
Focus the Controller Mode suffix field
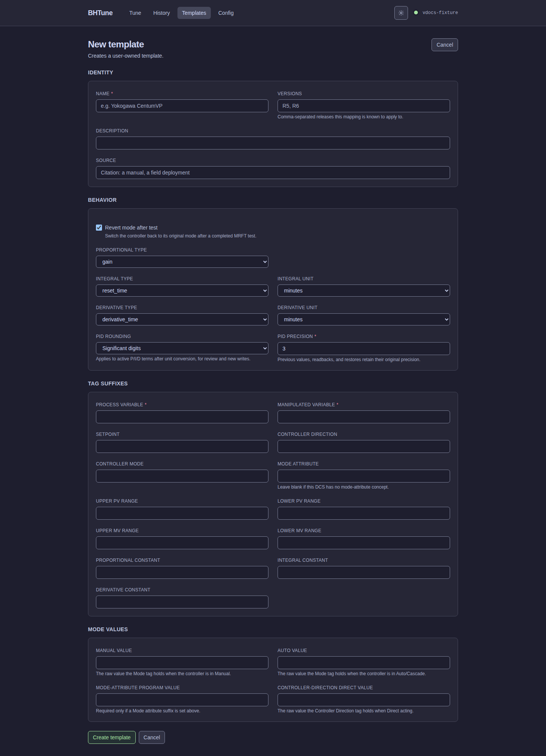pyautogui.click(x=182, y=476)
